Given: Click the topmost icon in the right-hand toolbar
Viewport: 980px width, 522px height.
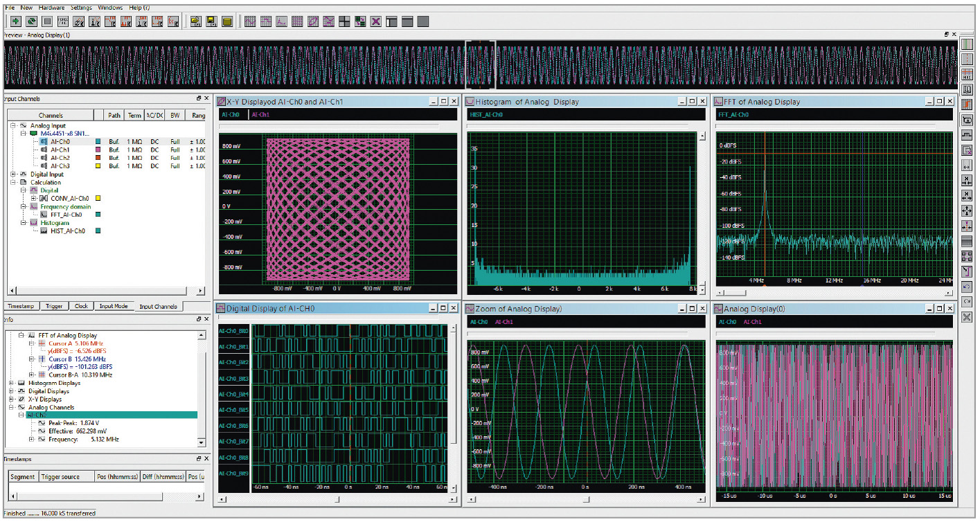Looking at the screenshot, I should [968, 44].
